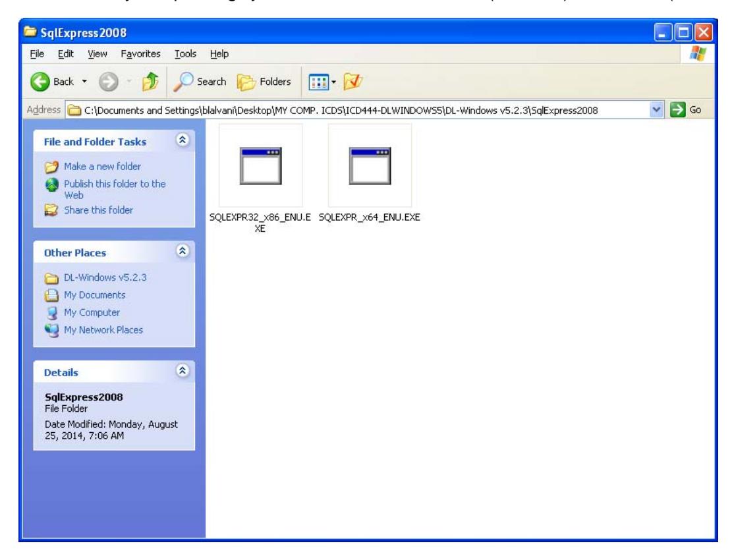The image size is (734, 560).
Task: Open My Network Places link
Action: click(x=103, y=330)
